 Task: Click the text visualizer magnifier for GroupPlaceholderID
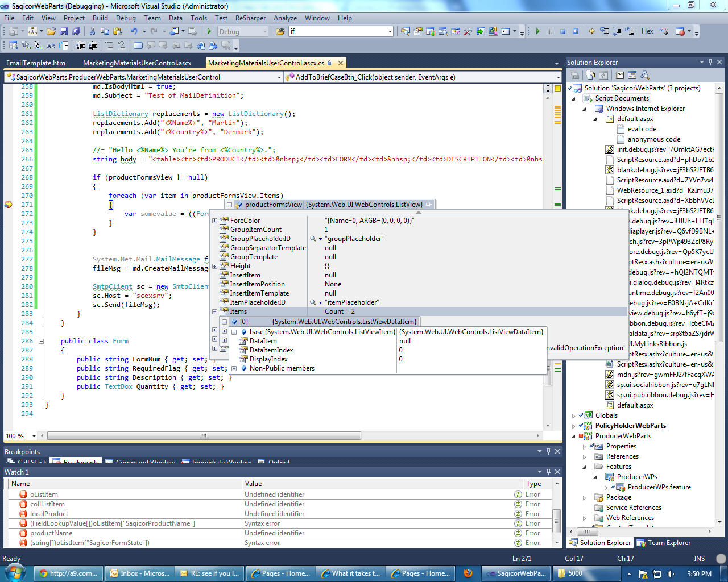[312, 239]
